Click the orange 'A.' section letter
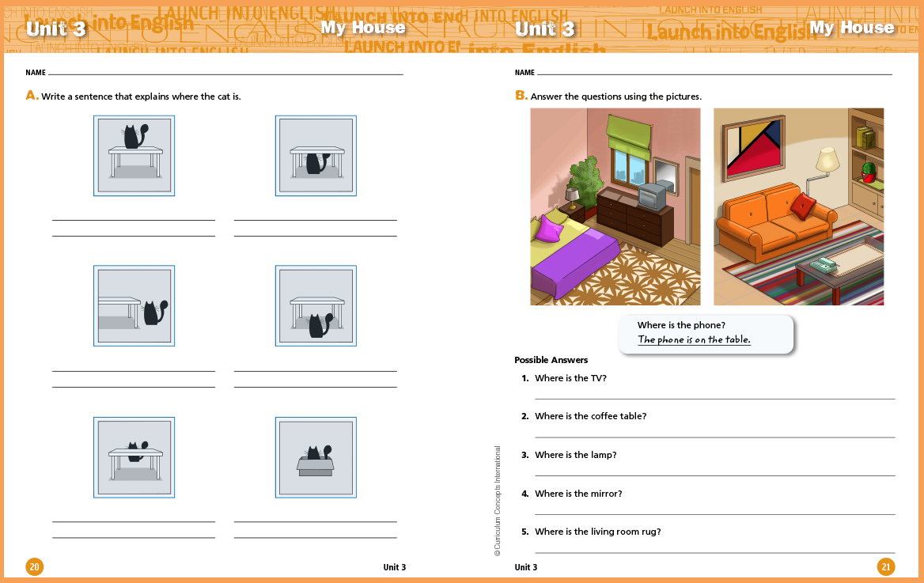This screenshot has width=924, height=583. (32, 96)
